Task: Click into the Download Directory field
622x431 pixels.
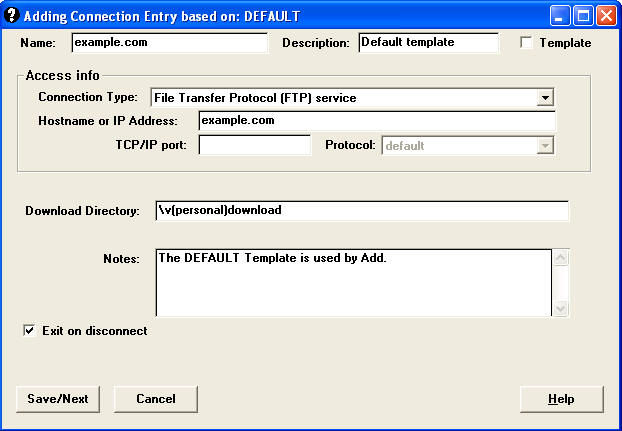Action: click(x=361, y=211)
